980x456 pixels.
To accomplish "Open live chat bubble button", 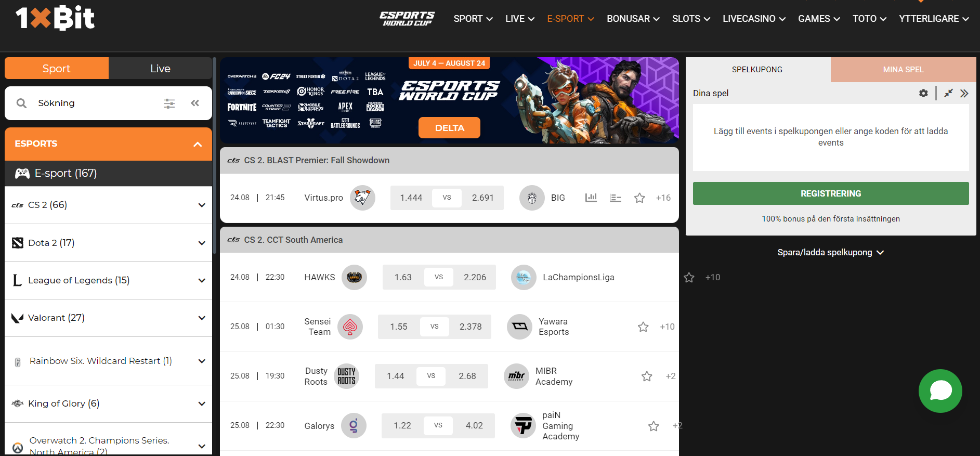I will pyautogui.click(x=940, y=391).
